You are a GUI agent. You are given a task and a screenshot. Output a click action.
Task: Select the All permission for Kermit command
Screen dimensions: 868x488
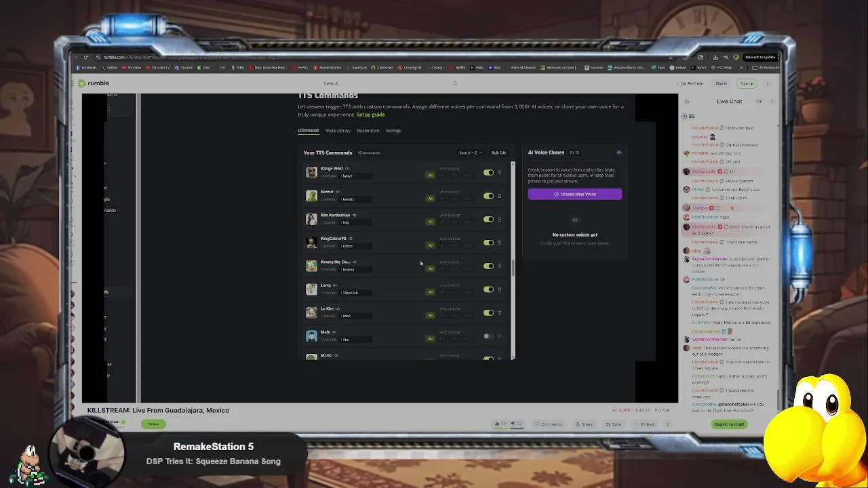[430, 199]
